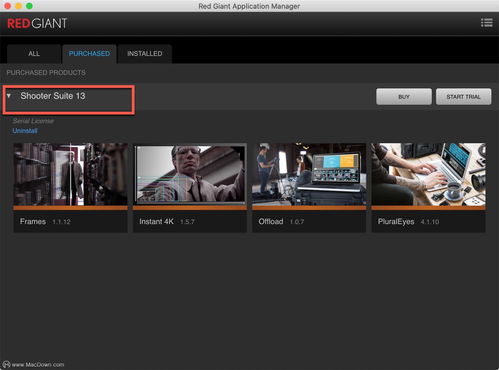The image size is (499, 370).
Task: Switch to the ALL tab
Action: [x=34, y=54]
